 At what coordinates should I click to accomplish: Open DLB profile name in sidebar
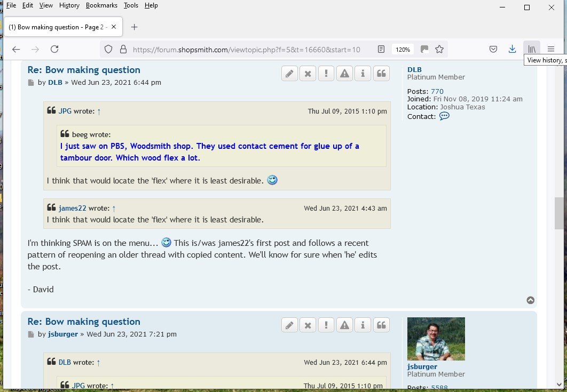(x=414, y=70)
